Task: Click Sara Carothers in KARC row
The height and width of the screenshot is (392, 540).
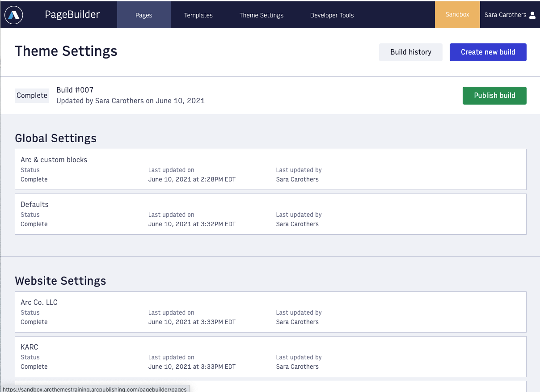Action: tap(297, 367)
